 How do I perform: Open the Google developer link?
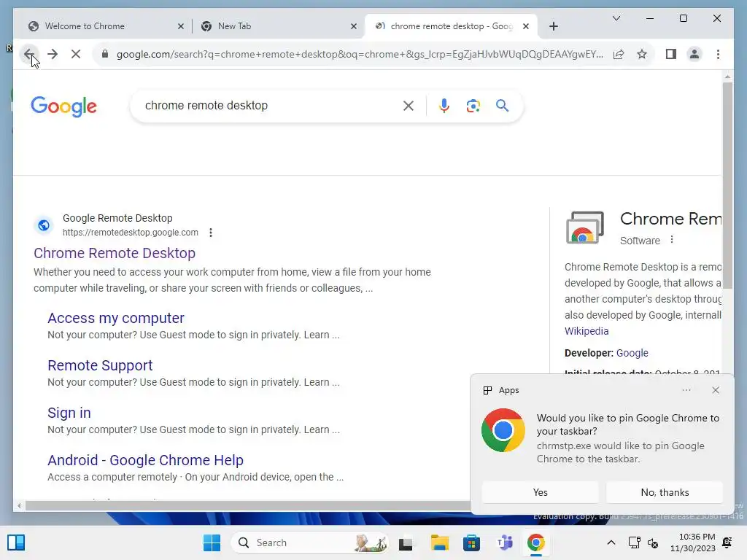632,353
